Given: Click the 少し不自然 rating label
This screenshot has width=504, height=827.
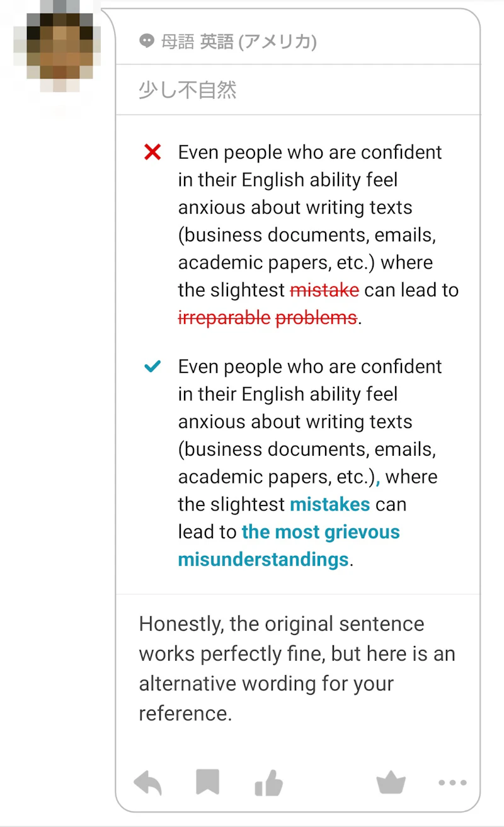Looking at the screenshot, I should 188,90.
